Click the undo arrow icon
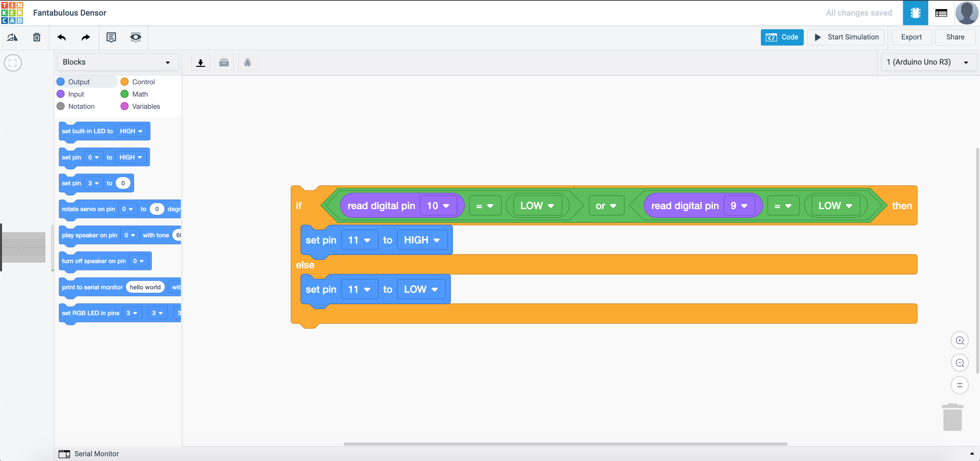980x461 pixels. pos(62,37)
